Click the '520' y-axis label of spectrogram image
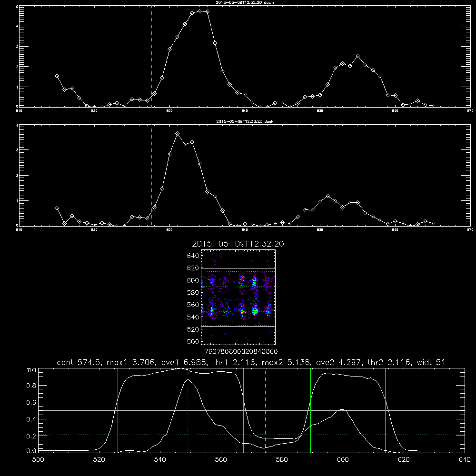The height and width of the screenshot is (476, 476). pyautogui.click(x=193, y=329)
